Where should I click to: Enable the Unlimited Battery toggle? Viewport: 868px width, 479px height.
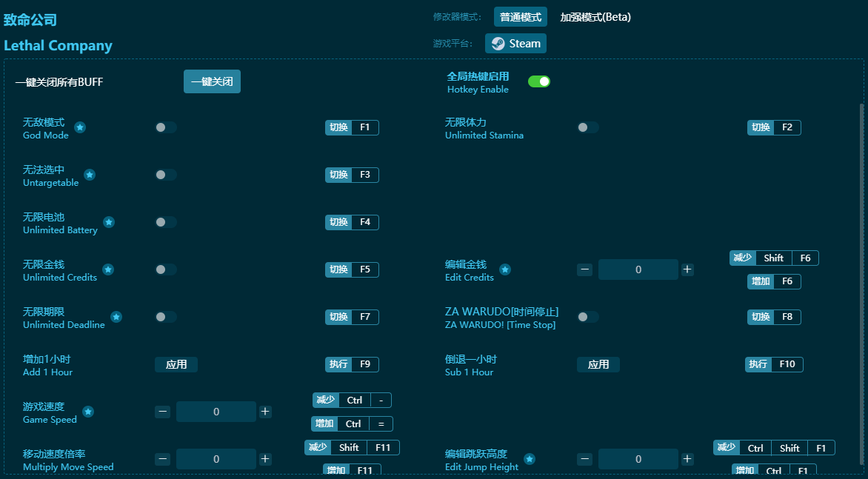[165, 222]
